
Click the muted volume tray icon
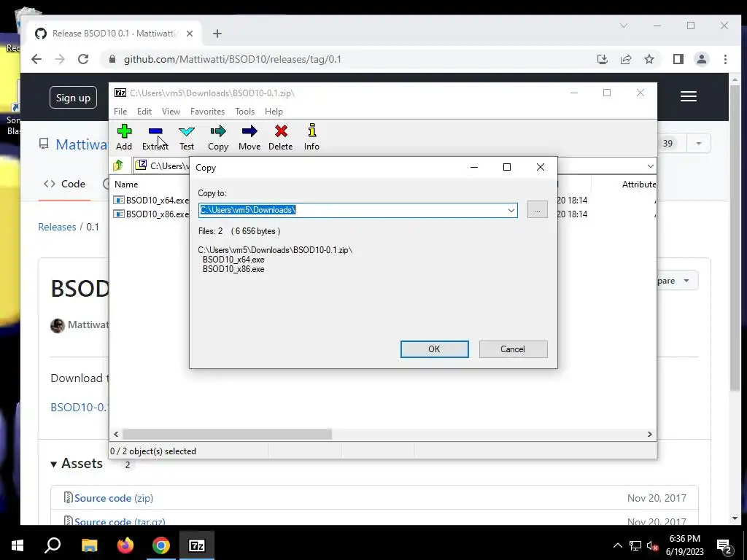click(x=652, y=545)
